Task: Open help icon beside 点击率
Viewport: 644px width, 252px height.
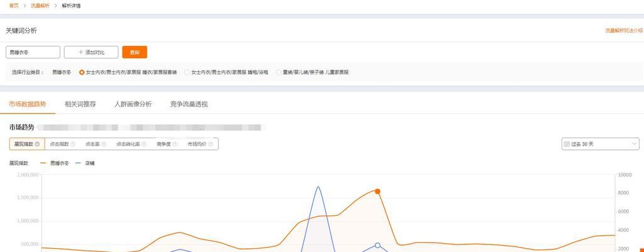Action: click(x=104, y=144)
